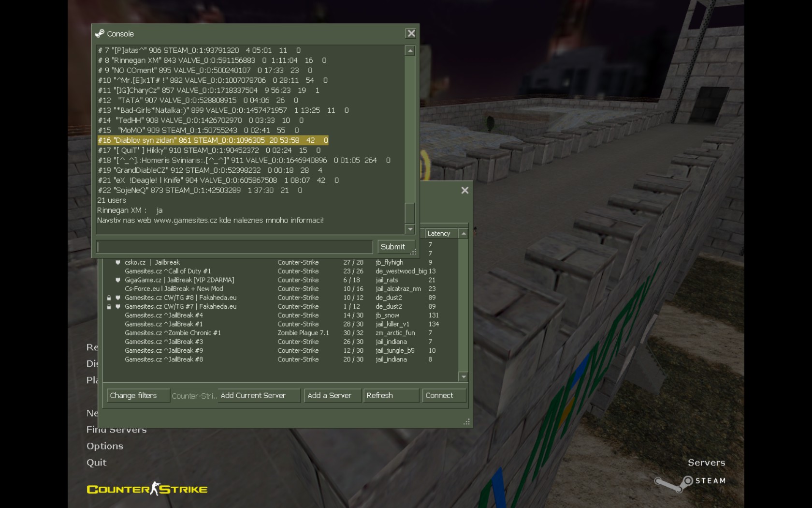Select csko.cz | Jailbreak server
812x508 pixels.
(x=280, y=262)
